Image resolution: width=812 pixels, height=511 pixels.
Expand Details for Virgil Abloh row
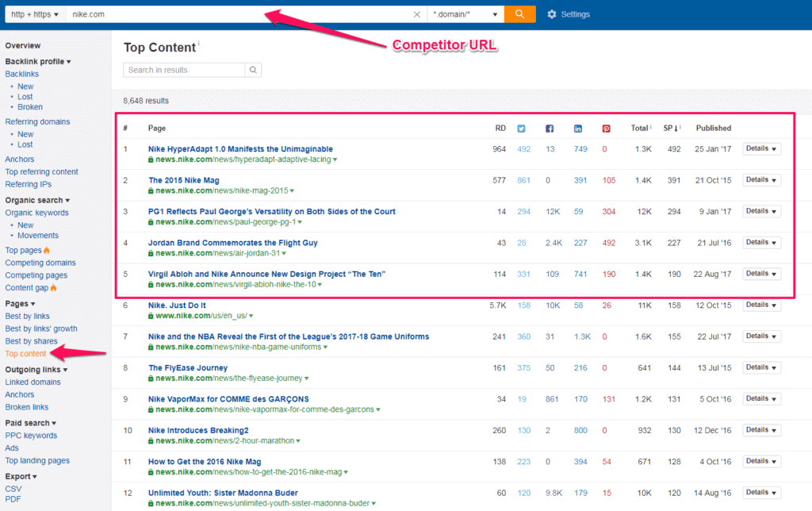pos(761,274)
